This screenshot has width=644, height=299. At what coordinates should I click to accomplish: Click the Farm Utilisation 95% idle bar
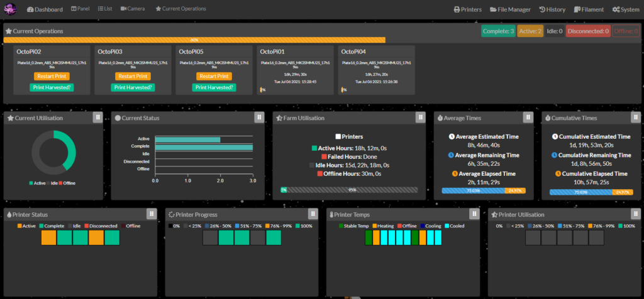(x=352, y=190)
